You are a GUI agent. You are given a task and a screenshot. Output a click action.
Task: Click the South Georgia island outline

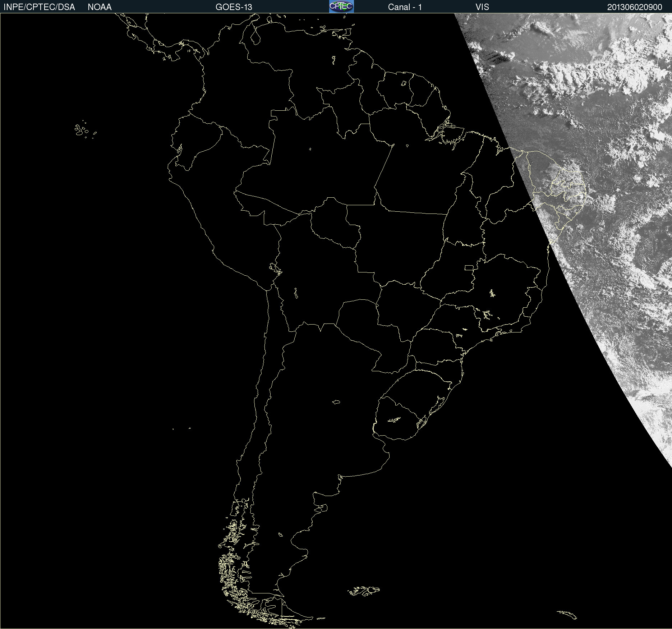pyautogui.click(x=567, y=614)
